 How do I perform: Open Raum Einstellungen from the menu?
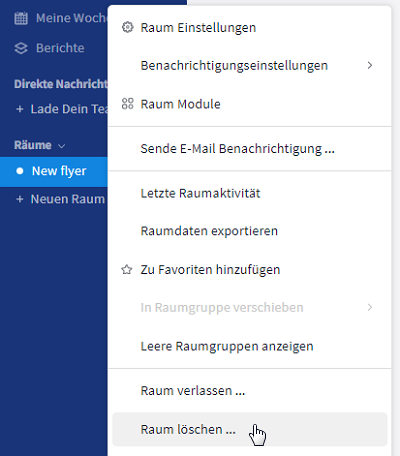click(250, 27)
